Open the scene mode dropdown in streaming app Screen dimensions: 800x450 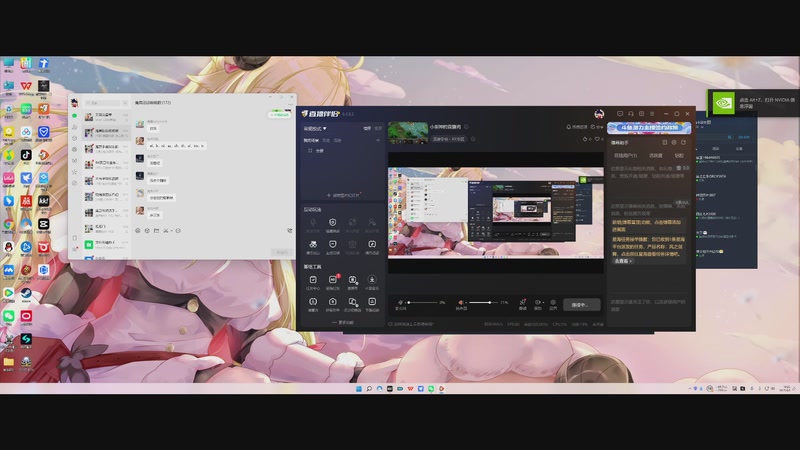coord(315,128)
